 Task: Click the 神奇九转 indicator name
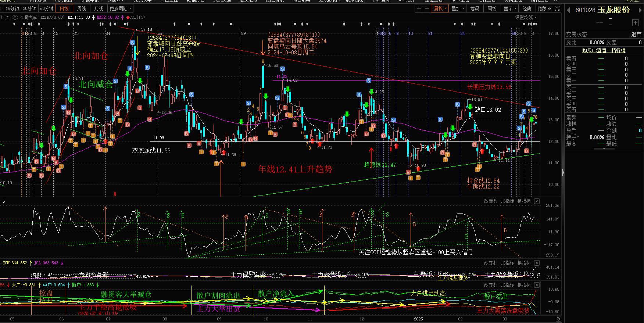pos(29,17)
